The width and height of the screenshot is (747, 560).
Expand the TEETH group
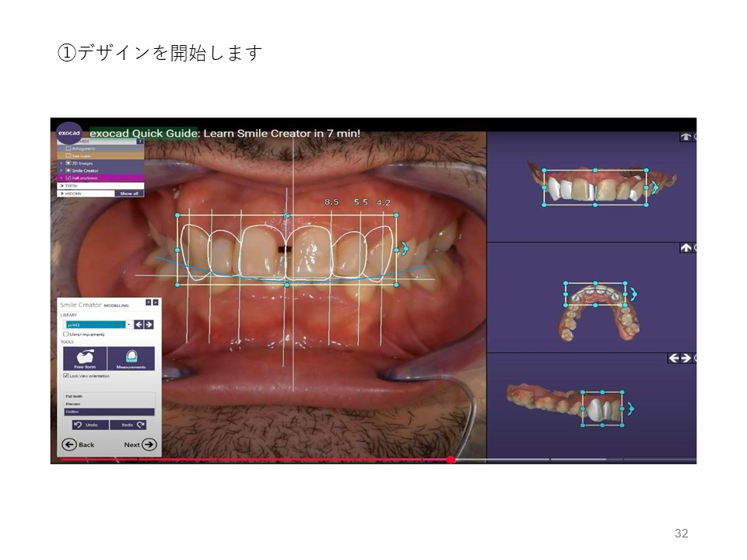pos(61,186)
